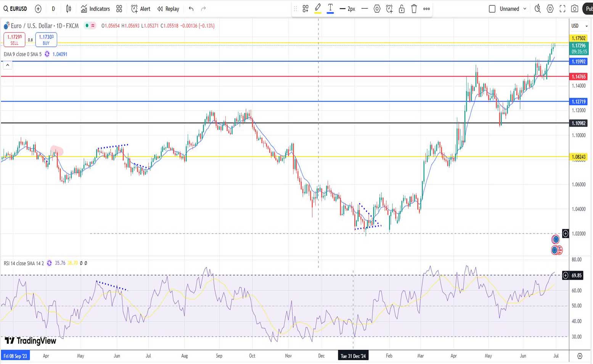The height and width of the screenshot is (364, 593).
Task: Expand the Unnamed layout dropdown arrow
Action: (525, 9)
